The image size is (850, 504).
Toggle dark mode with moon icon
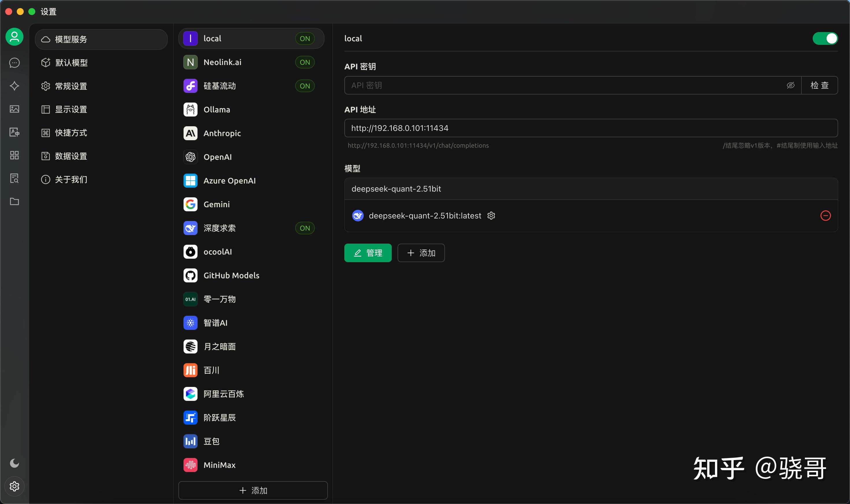14,463
